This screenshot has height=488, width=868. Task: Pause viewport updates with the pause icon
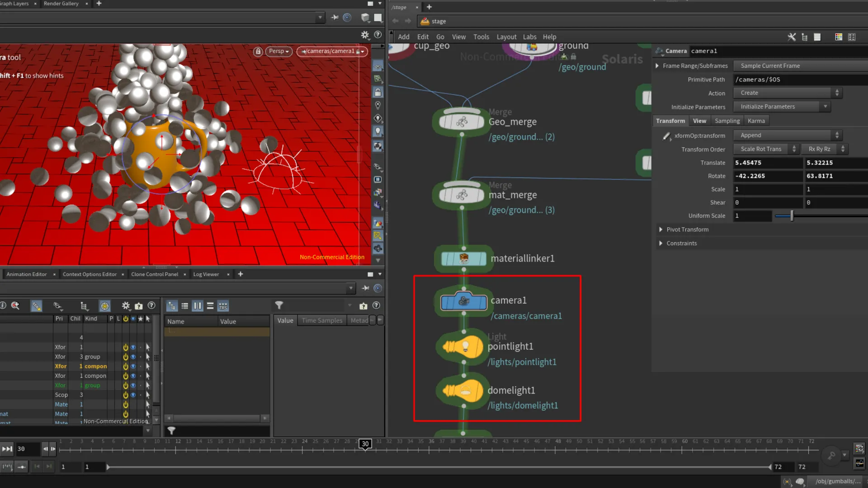pos(378,179)
